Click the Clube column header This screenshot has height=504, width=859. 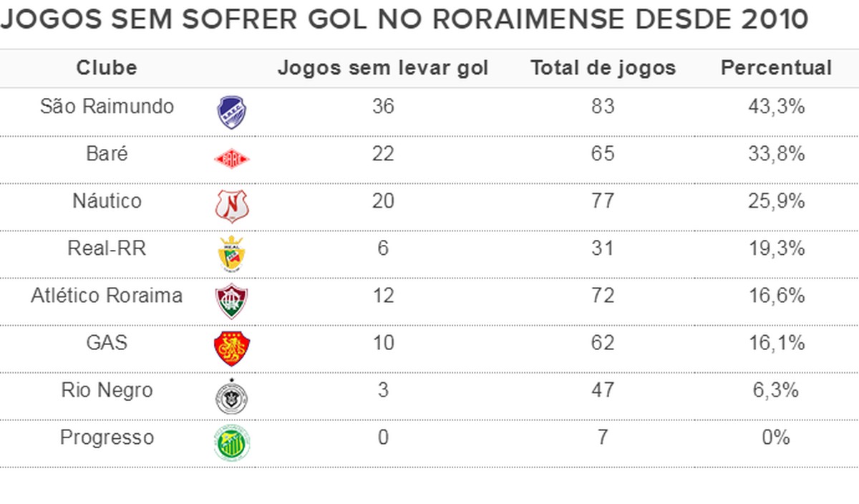pos(107,68)
